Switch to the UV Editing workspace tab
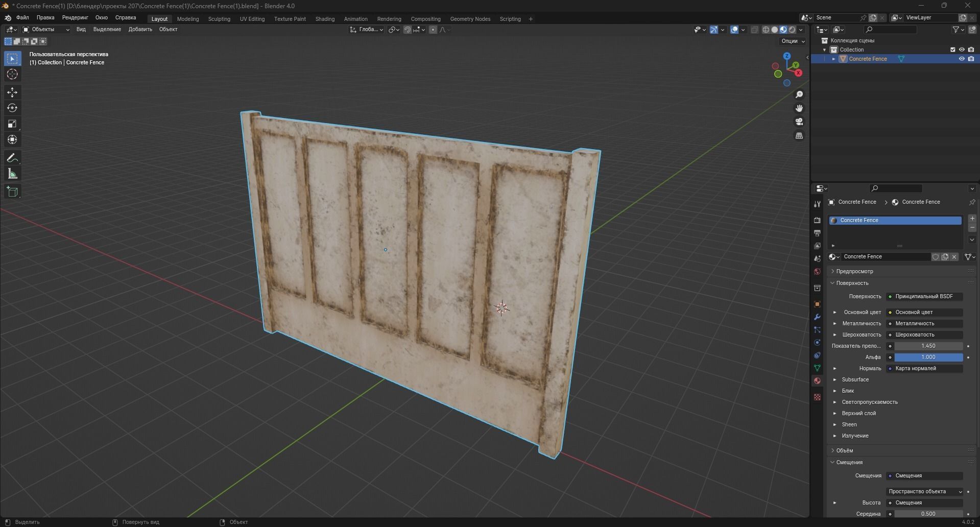The width and height of the screenshot is (980, 527). pos(252,19)
